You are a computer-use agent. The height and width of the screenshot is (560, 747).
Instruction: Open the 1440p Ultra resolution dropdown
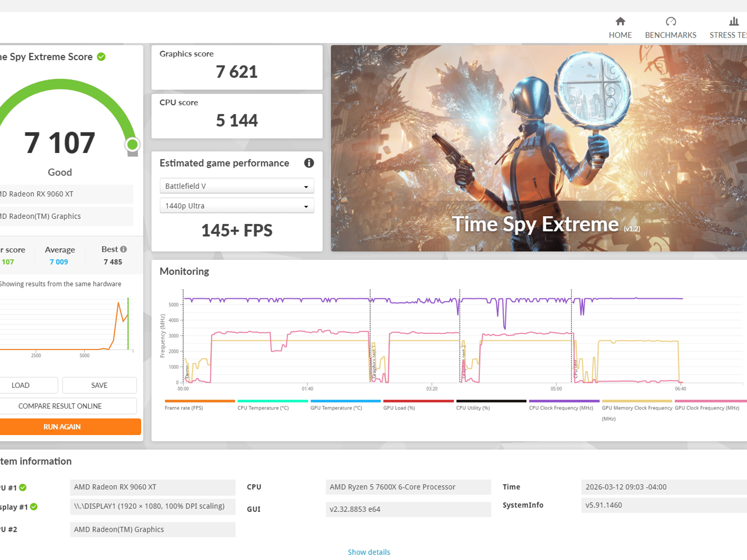[237, 206]
